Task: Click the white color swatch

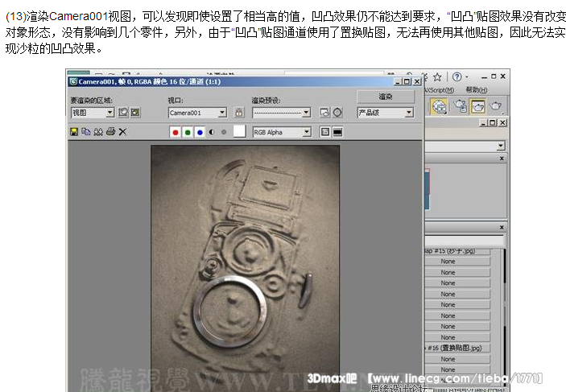Action: point(239,132)
